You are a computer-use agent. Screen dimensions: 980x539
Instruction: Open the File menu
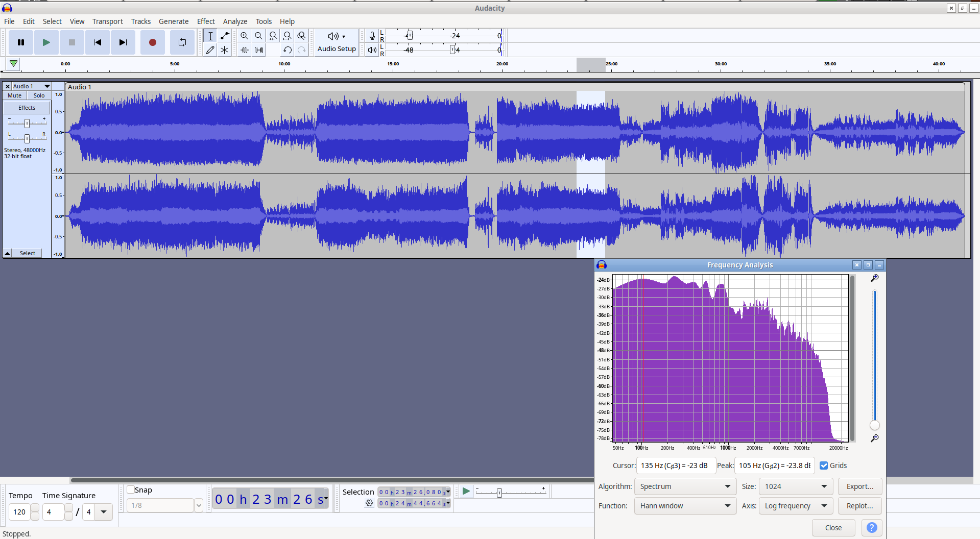pos(9,21)
